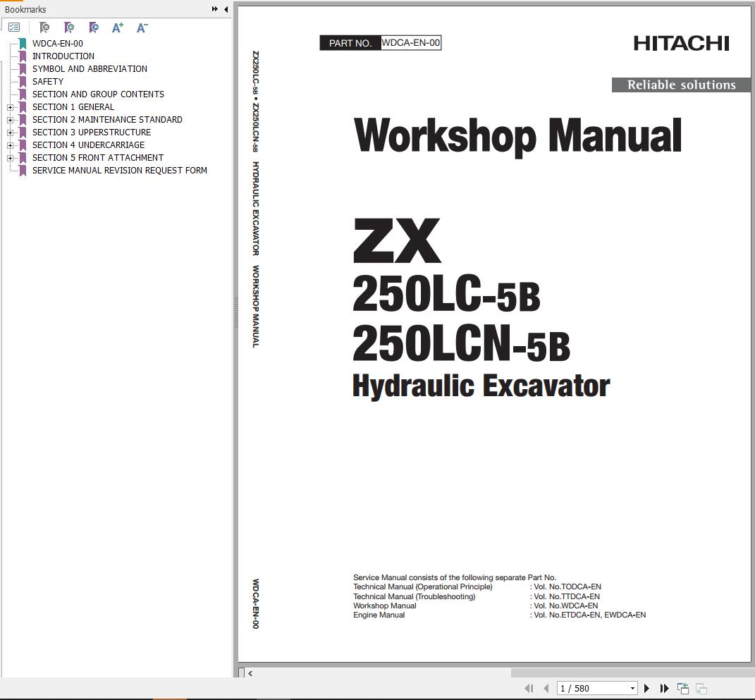The image size is (755, 700).
Task: Click the Engine Manual line
Action: point(379,615)
